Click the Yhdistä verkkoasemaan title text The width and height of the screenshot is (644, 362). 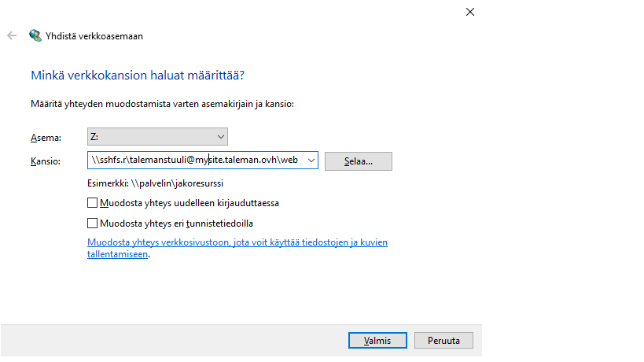tap(94, 36)
